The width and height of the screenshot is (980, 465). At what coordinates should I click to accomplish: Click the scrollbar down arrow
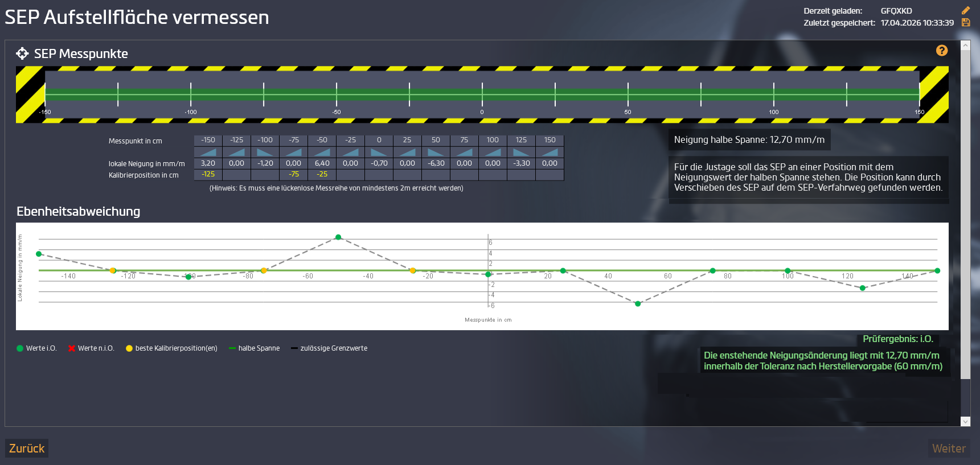pos(965,422)
